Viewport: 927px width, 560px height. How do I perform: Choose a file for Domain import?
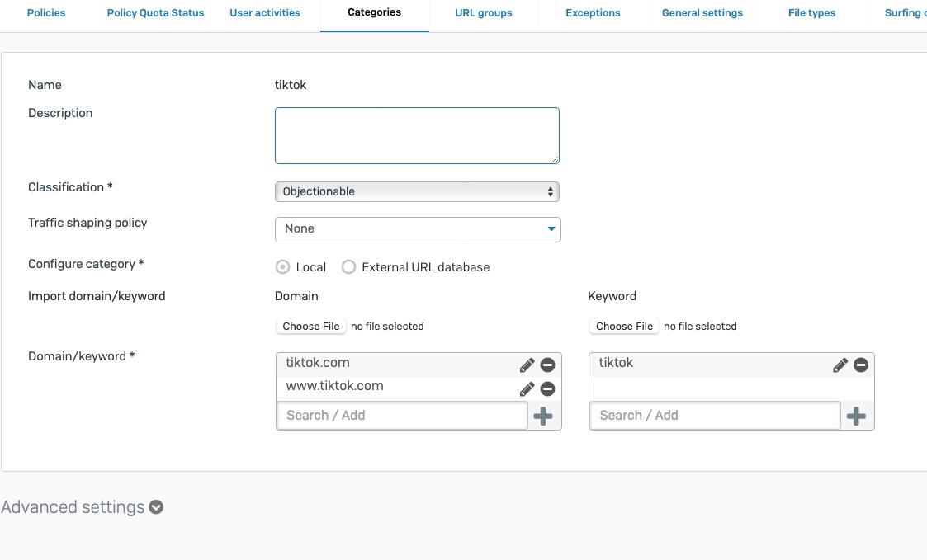(x=311, y=326)
